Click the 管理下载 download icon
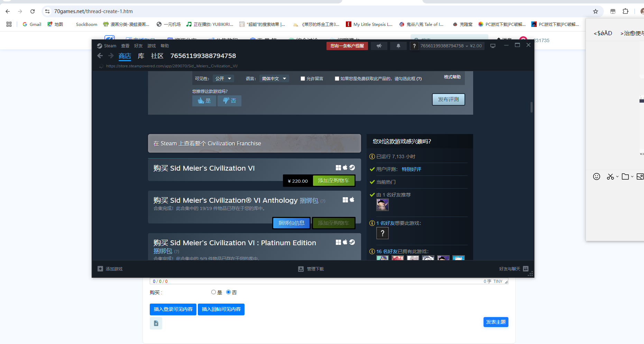 301,269
